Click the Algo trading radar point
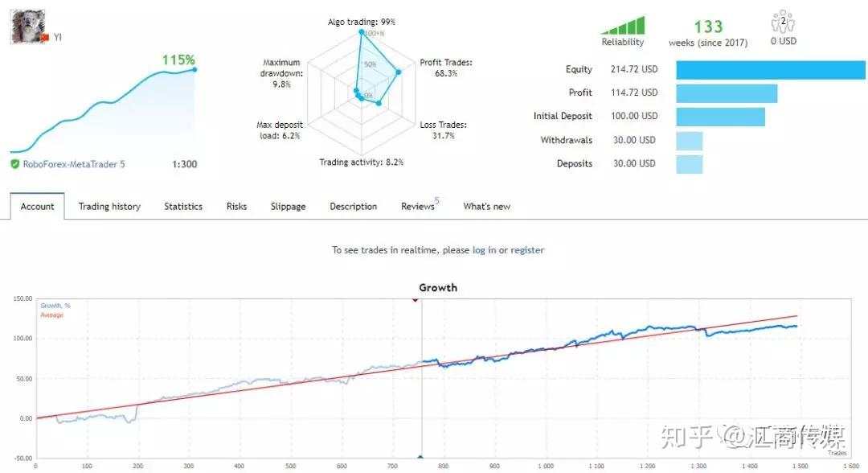The height and width of the screenshot is (473, 868). pos(362,32)
